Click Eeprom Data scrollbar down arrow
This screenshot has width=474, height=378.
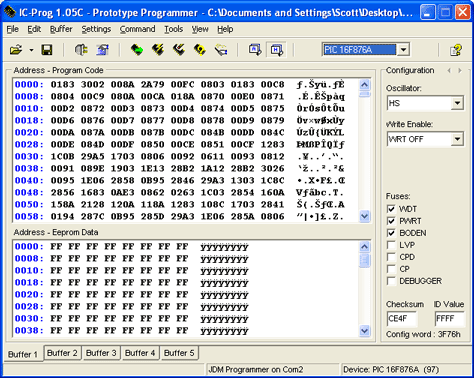tap(365, 331)
